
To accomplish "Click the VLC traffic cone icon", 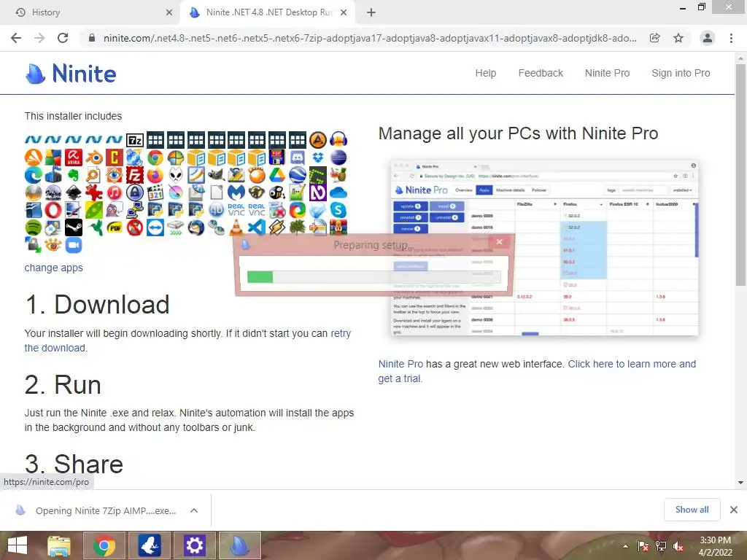I will (236, 227).
